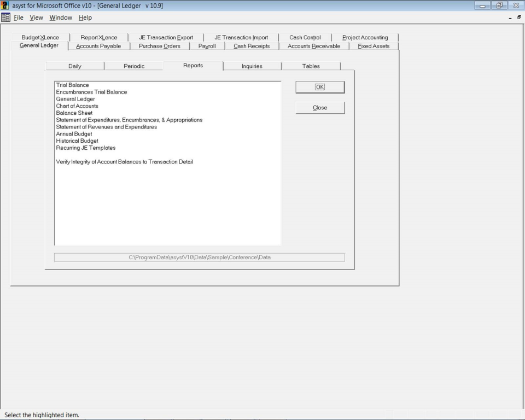
Task: Open the Window menu
Action: pos(61,17)
